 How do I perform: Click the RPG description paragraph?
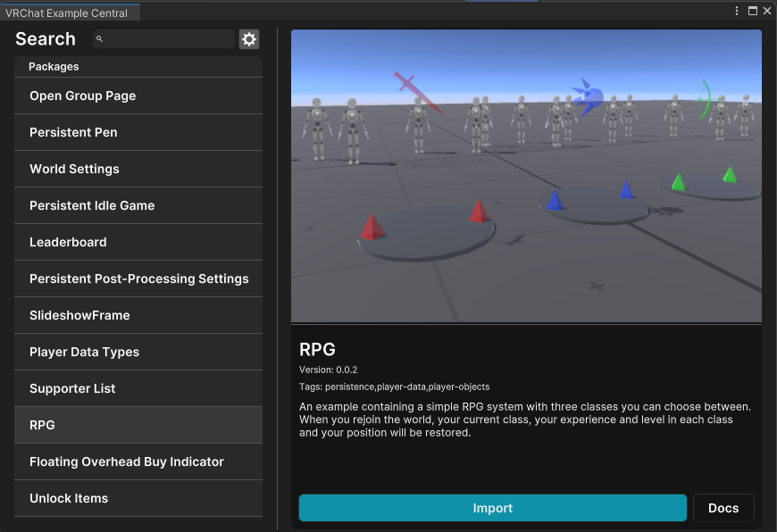coord(525,420)
